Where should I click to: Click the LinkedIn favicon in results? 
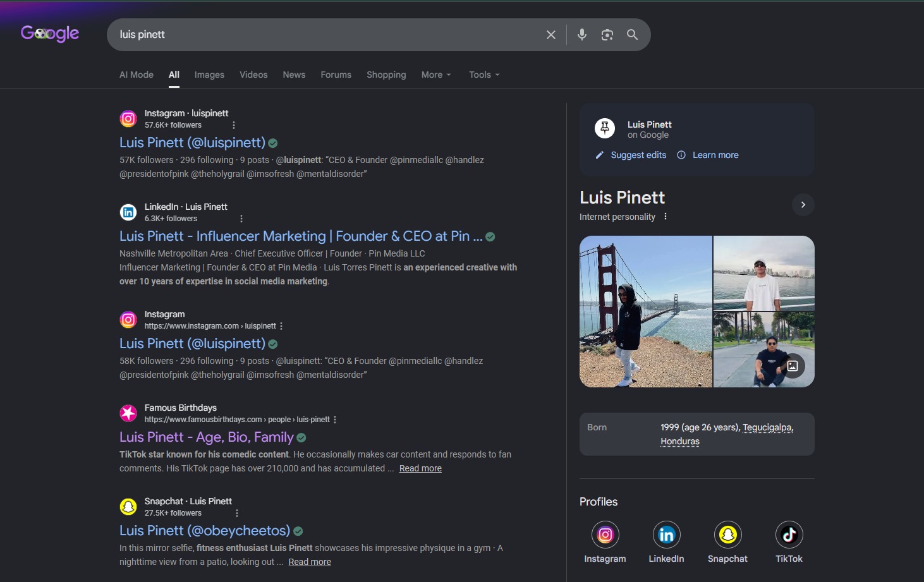(128, 212)
